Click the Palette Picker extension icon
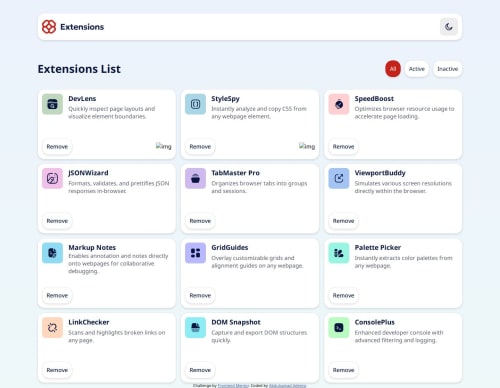The image size is (500, 388). tap(339, 253)
